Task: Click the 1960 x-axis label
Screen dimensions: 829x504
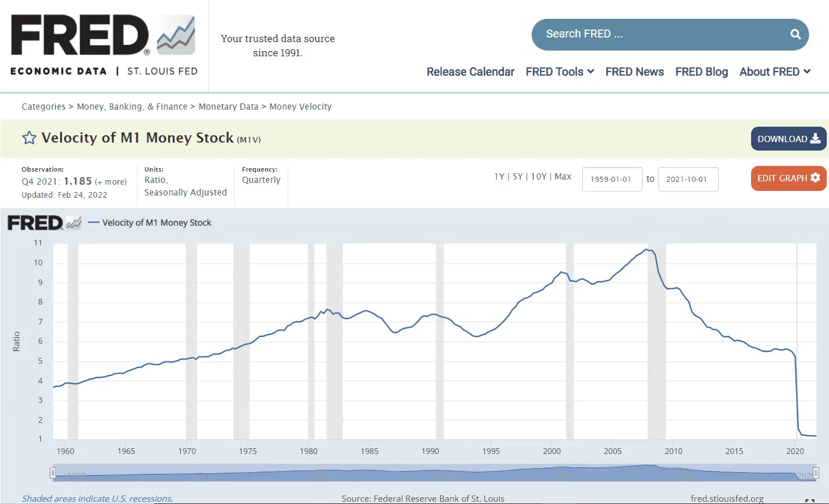Action: coord(65,451)
